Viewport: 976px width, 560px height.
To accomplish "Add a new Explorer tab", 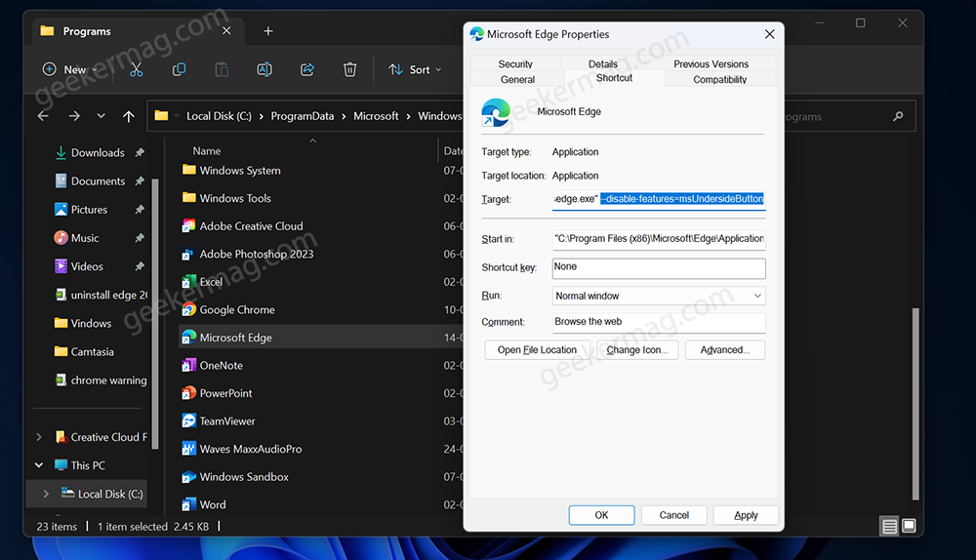I will click(x=268, y=31).
